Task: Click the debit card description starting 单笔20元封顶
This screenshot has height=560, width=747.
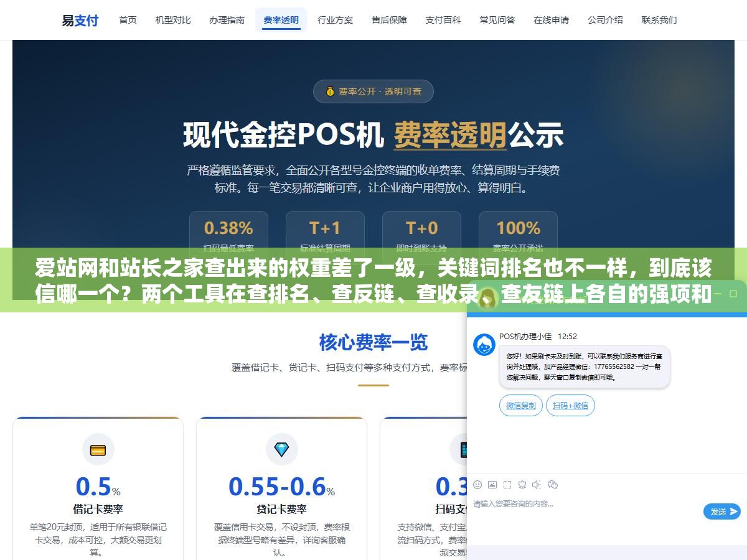Action: (x=98, y=539)
